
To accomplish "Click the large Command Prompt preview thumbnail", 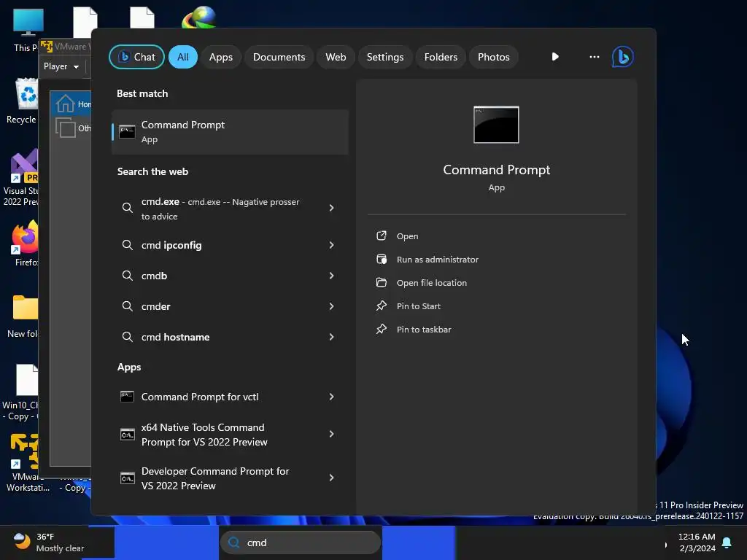I will click(496, 125).
